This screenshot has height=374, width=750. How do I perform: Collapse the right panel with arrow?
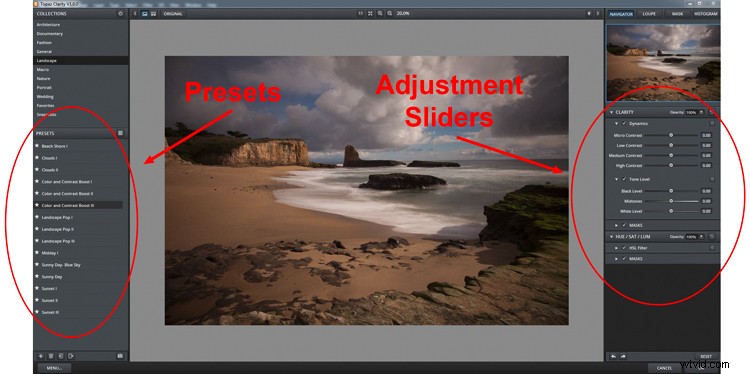pos(597,14)
